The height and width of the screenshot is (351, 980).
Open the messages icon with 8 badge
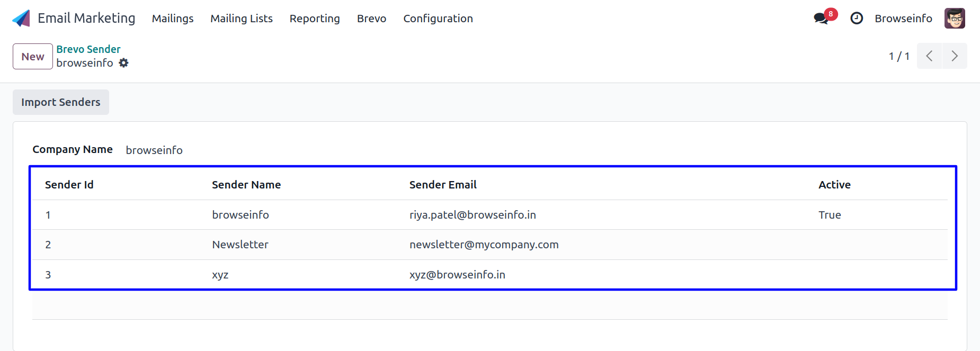pyautogui.click(x=824, y=17)
